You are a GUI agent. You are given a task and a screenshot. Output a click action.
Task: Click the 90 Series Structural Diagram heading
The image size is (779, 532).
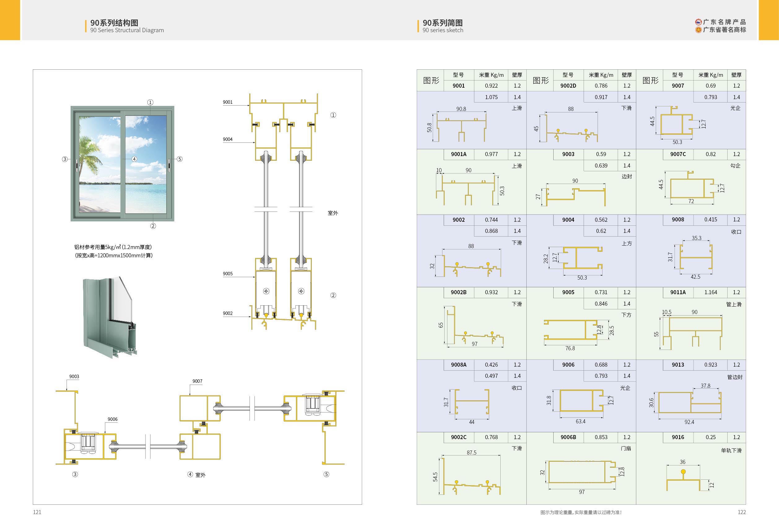tap(127, 30)
